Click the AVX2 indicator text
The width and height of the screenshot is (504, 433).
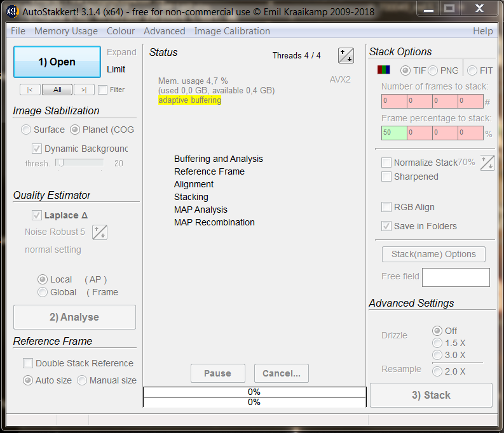click(340, 79)
